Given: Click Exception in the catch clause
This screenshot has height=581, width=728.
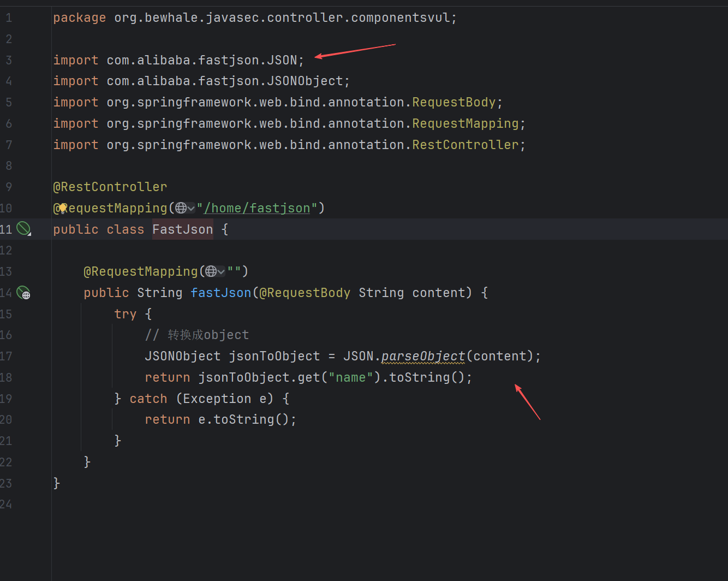Looking at the screenshot, I should point(217,399).
